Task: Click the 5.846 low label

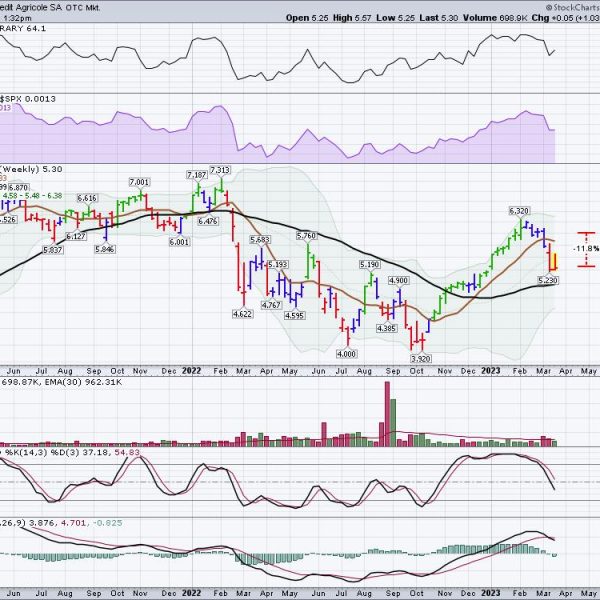Action: point(105,249)
